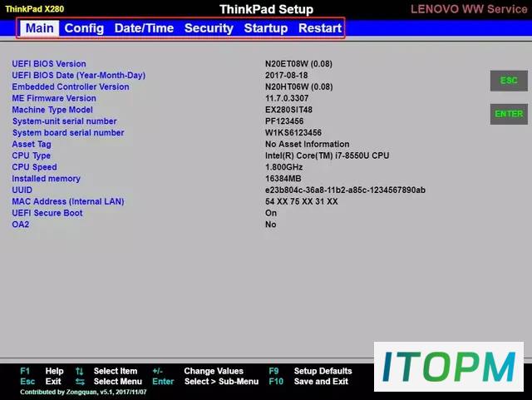532x400 pixels.
Task: Click the LENOVO WW Service text
Action: (469, 9)
